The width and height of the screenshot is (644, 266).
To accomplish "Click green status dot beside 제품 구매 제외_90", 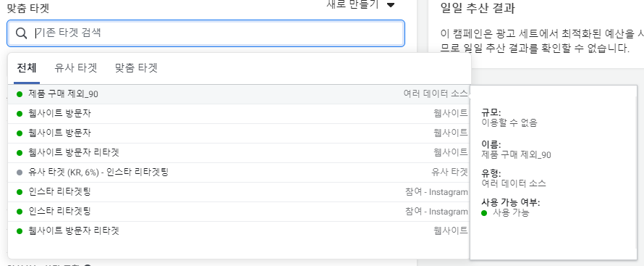I will (20, 94).
